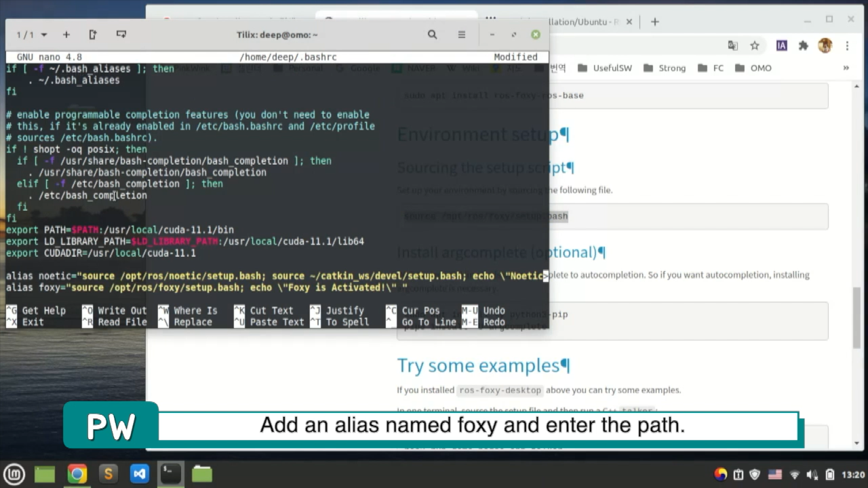Click nano Go To Line shortcut label
Viewport: 868px width, 488px height.
tap(429, 322)
